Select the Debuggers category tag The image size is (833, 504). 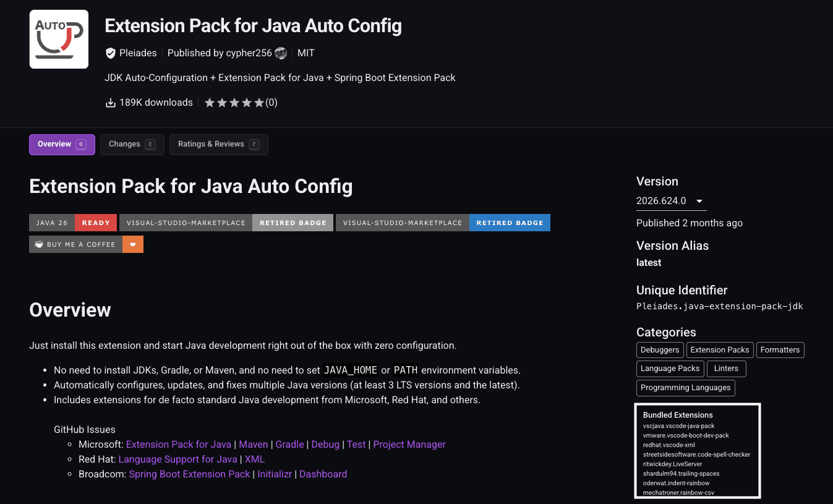[660, 350]
